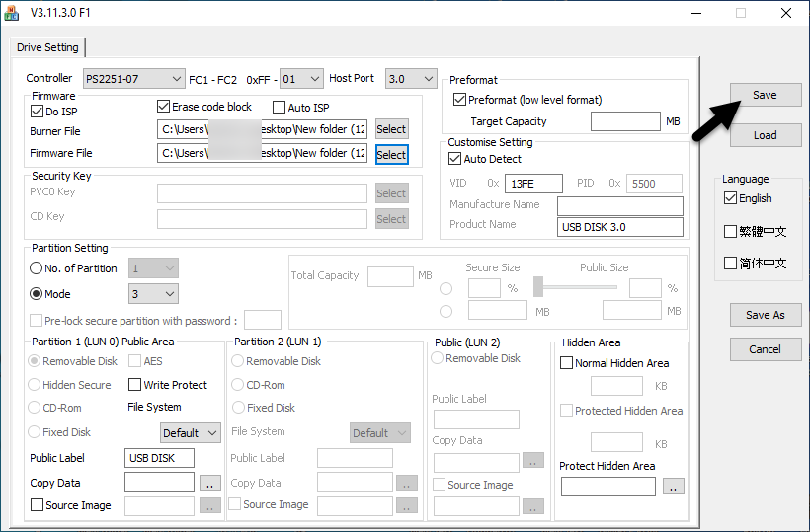Click the Protect Hidden Area path field

(x=608, y=487)
